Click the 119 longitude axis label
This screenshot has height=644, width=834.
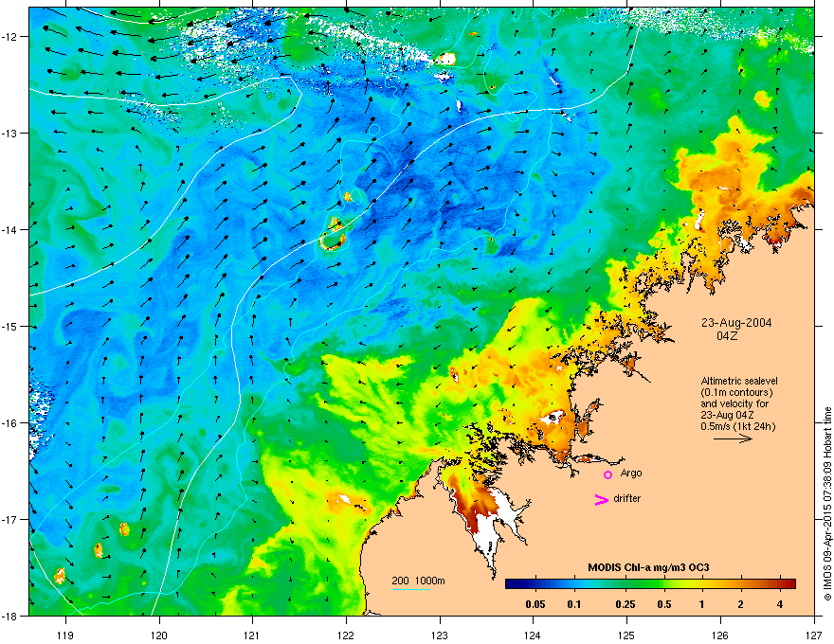(x=65, y=635)
